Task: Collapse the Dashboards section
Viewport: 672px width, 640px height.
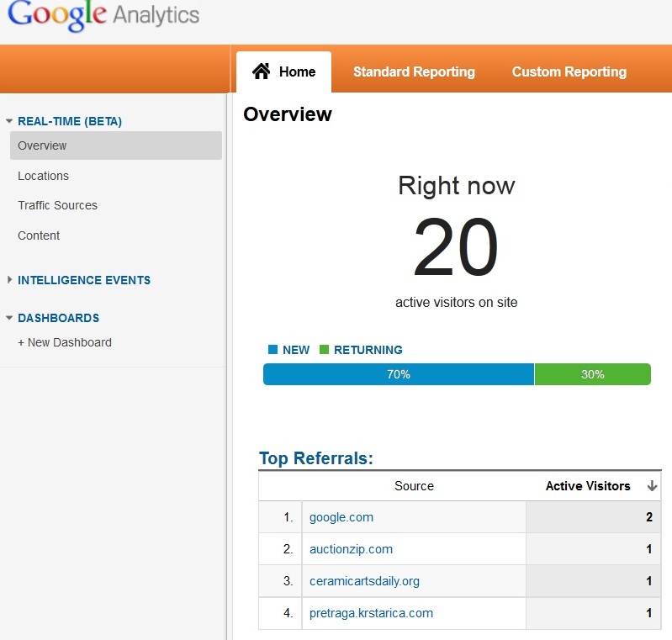Action: pyautogui.click(x=9, y=318)
